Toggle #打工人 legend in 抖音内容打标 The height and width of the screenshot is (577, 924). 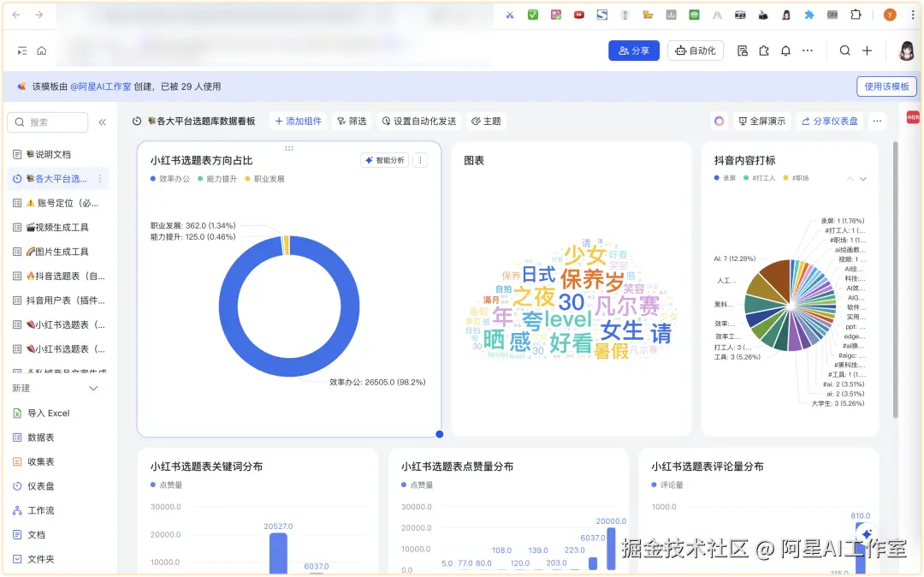760,178
